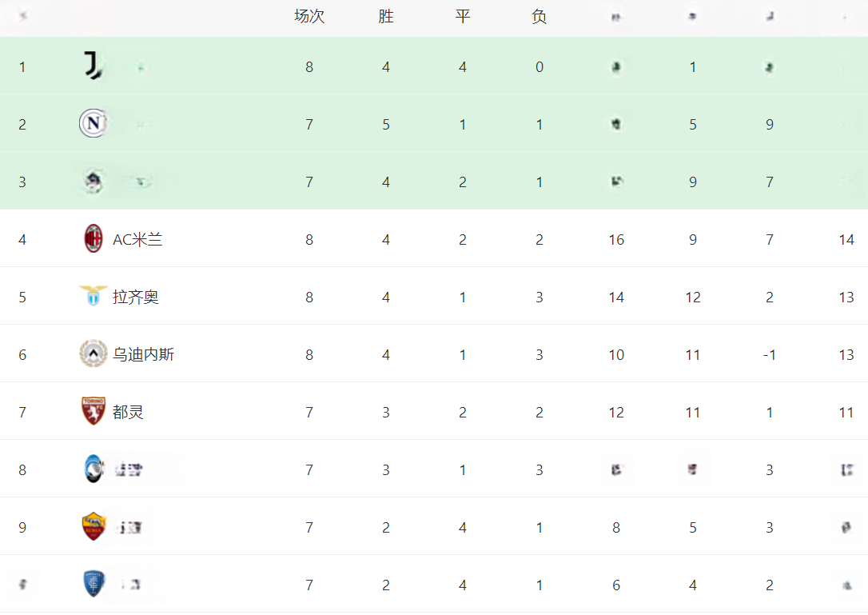Click rank number 7 in the standings
The height and width of the screenshot is (615, 868).
22,412
